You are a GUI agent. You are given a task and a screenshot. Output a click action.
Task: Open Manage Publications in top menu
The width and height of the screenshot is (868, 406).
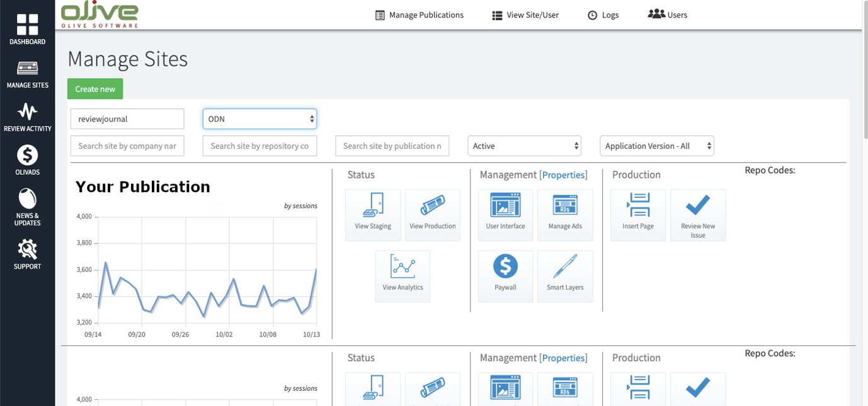click(420, 15)
